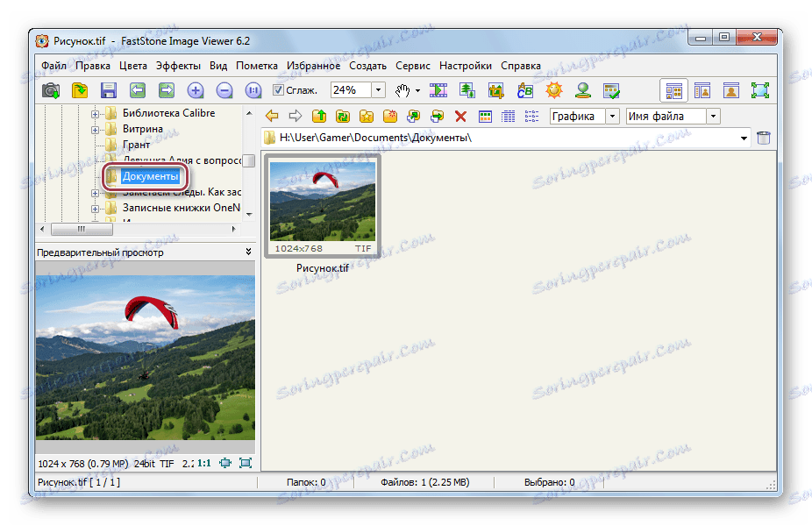
Task: Click the stamp watermark tool icon
Action: tap(583, 90)
